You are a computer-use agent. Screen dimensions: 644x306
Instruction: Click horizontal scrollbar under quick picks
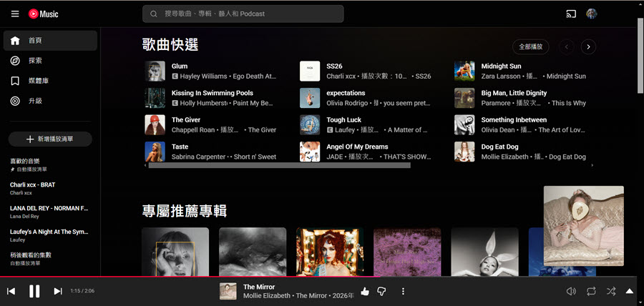279,165
